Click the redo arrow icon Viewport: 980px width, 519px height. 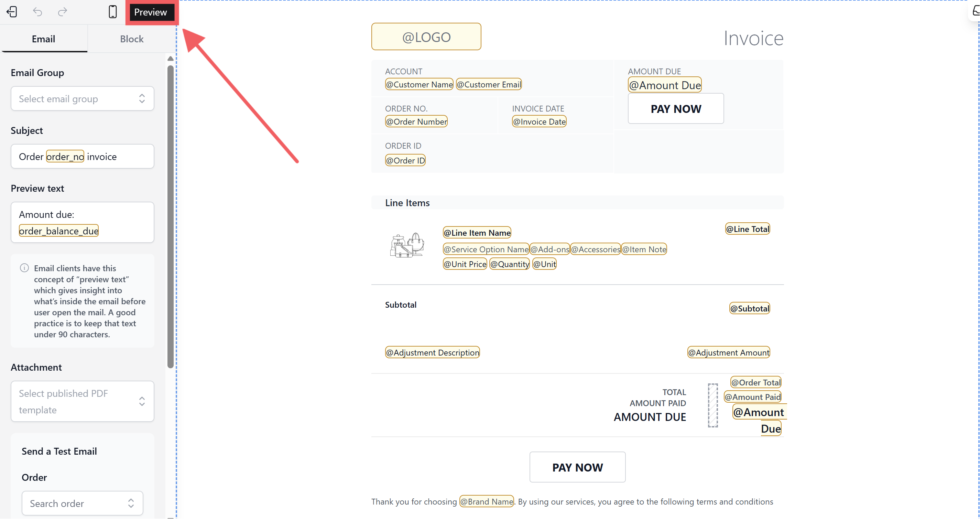click(62, 12)
